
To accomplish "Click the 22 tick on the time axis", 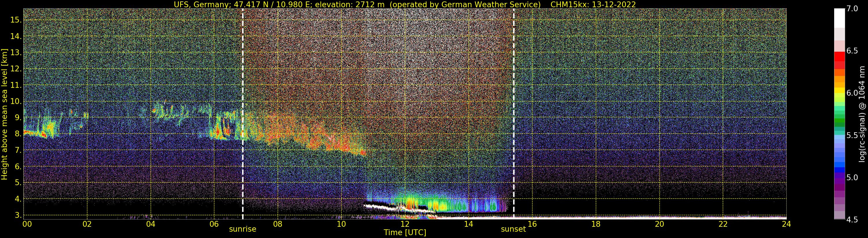I will click(723, 224).
